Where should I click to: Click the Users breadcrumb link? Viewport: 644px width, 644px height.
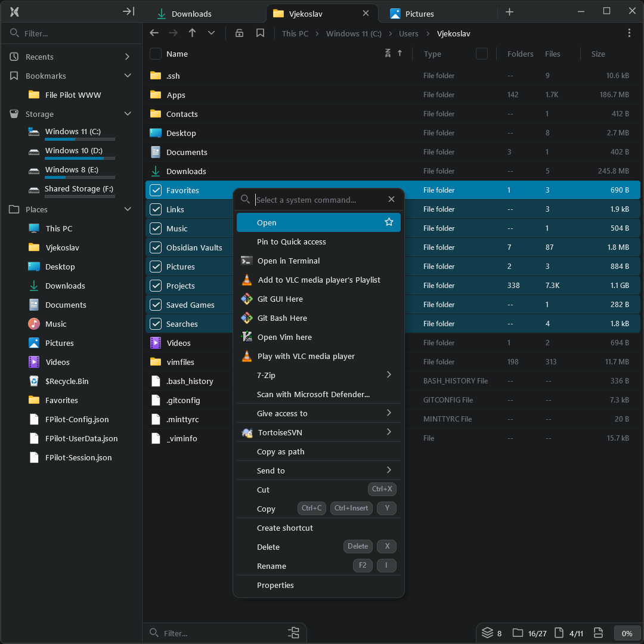tap(408, 33)
